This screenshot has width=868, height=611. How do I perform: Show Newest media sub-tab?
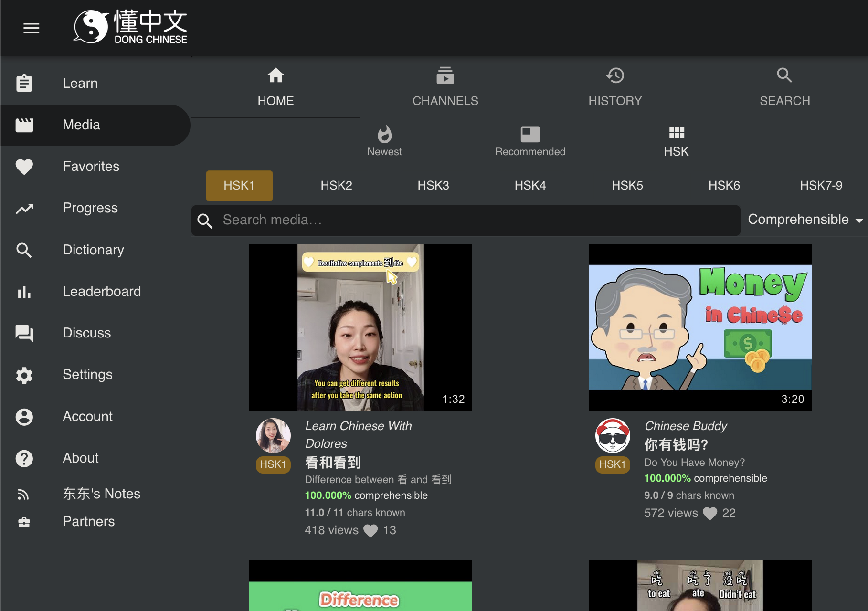point(384,141)
